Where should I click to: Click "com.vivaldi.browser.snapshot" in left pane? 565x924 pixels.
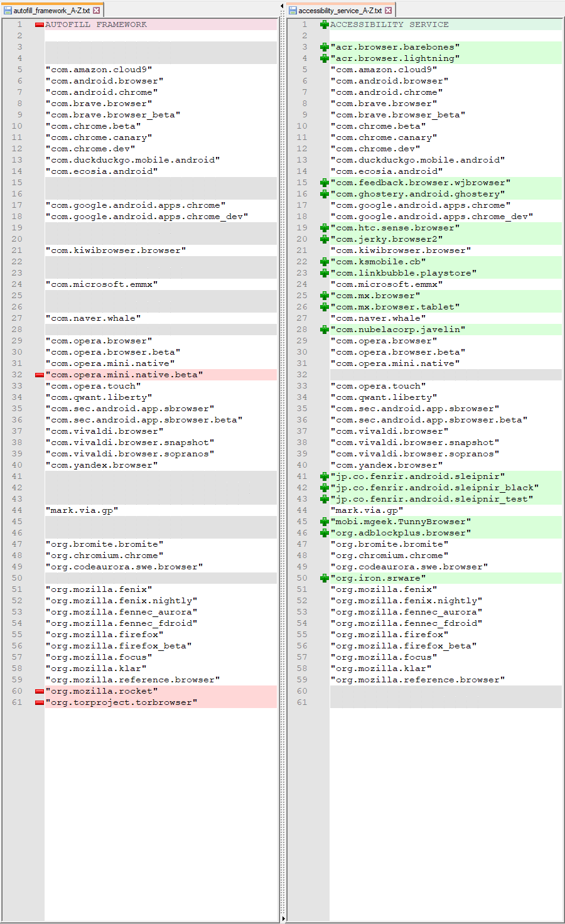[x=130, y=443]
